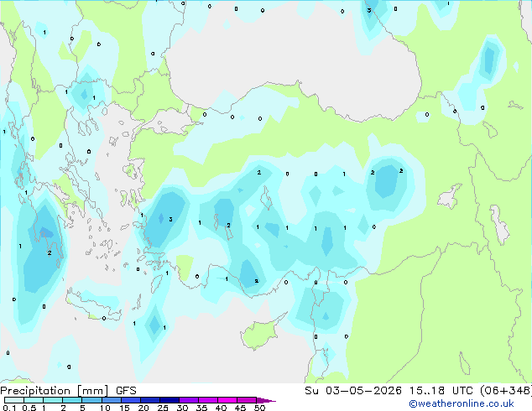Click the '35' legend scale label

(202, 408)
